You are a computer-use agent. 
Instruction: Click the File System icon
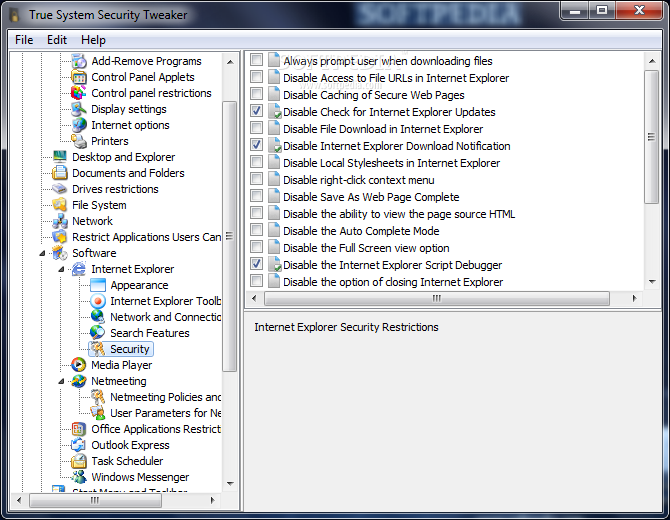(60, 205)
